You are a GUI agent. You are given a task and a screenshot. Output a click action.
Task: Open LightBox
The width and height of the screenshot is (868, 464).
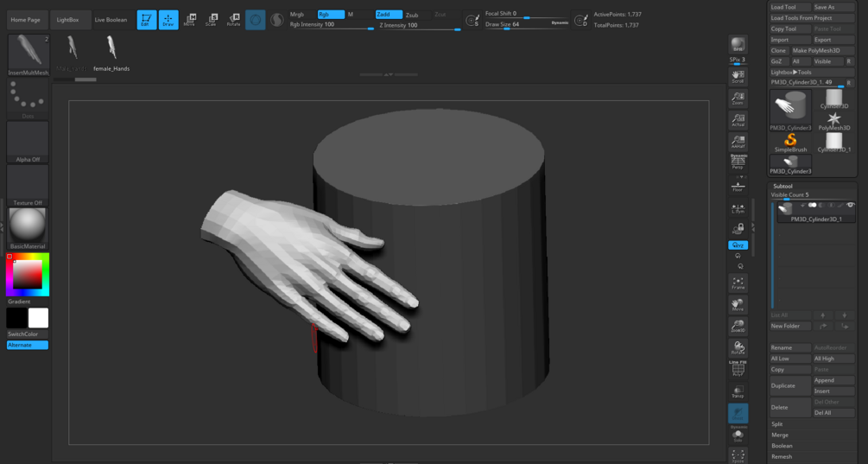tap(67, 20)
